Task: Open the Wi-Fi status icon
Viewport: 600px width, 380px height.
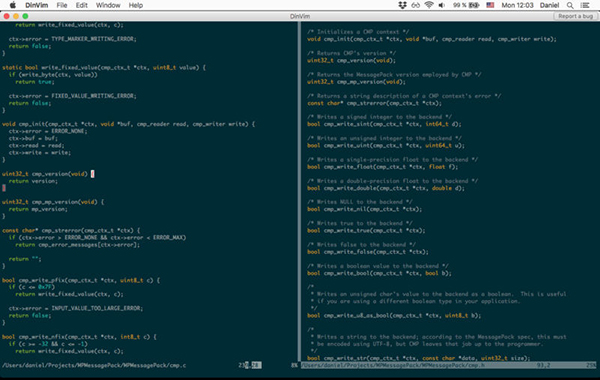Action: 429,5
